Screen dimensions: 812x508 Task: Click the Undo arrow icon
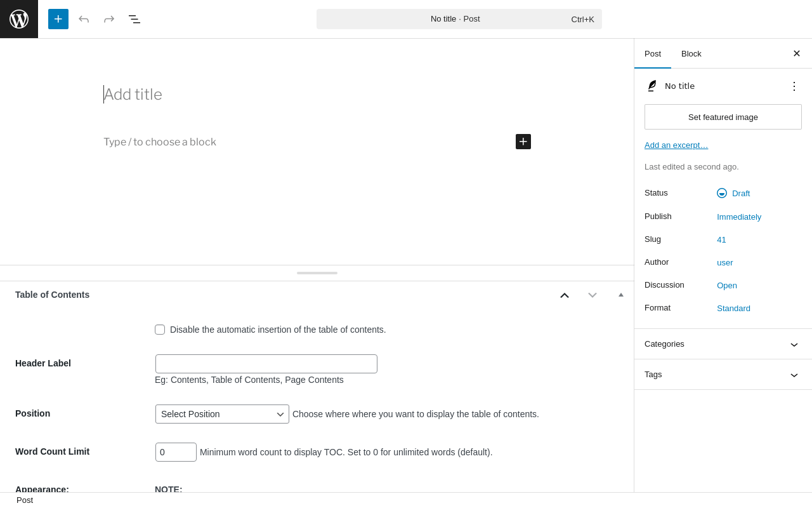[x=84, y=19]
